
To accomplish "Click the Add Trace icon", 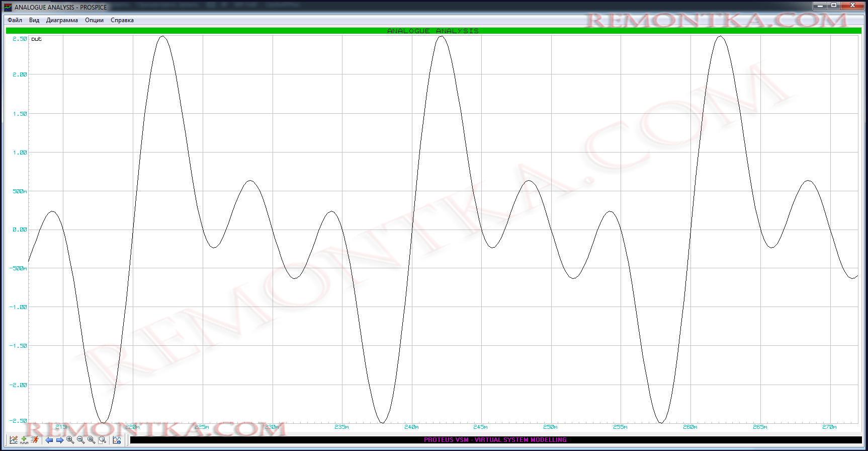I will [24, 440].
